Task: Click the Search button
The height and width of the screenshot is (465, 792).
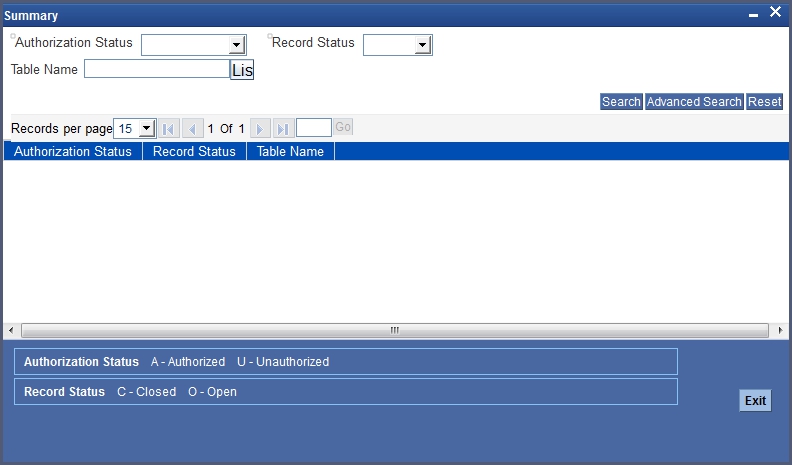Action: [621, 101]
